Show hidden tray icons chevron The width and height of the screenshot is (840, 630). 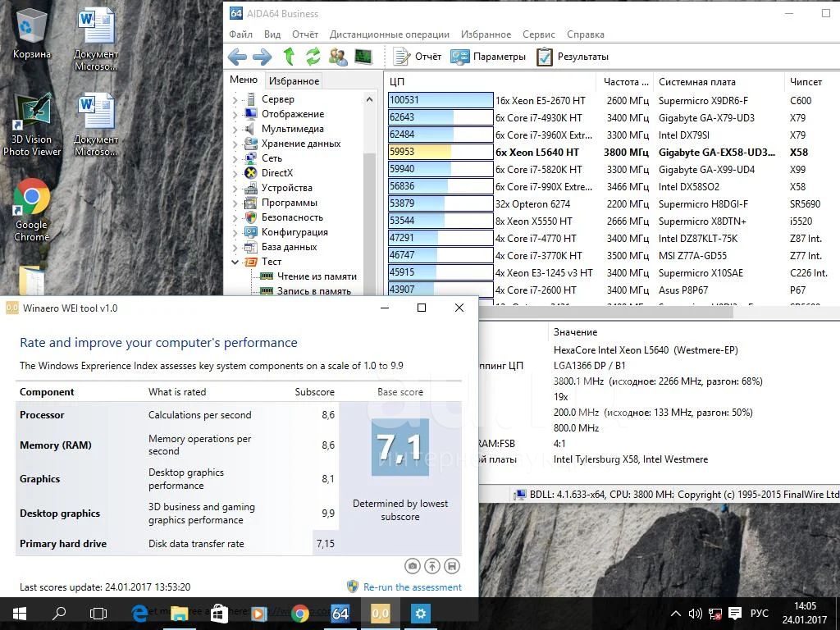pos(676,614)
